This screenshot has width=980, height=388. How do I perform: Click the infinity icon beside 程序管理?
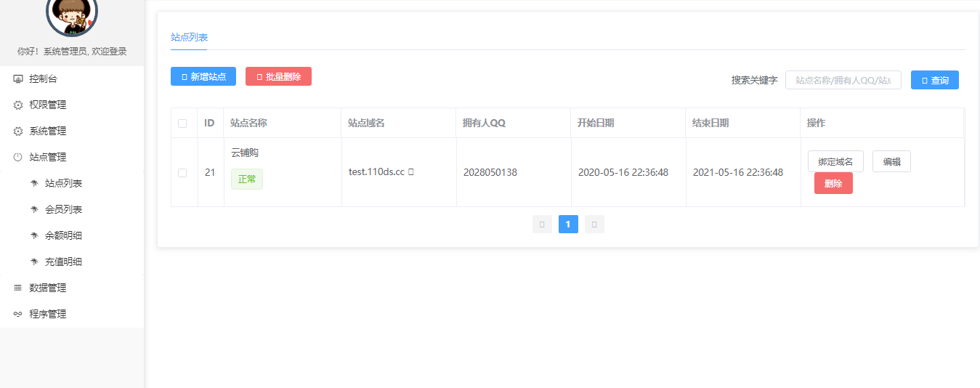pyautogui.click(x=18, y=314)
